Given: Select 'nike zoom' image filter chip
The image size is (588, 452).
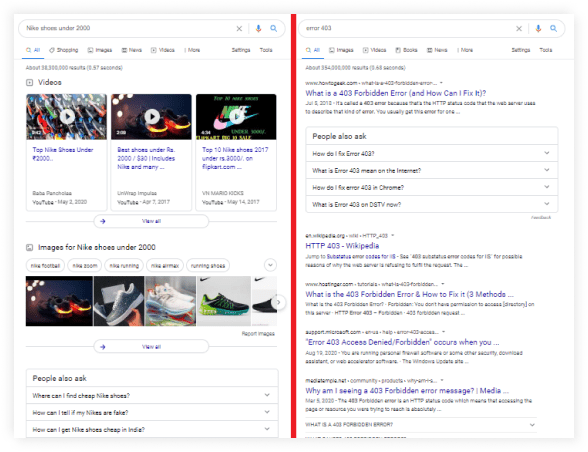Looking at the screenshot, I should tap(85, 266).
